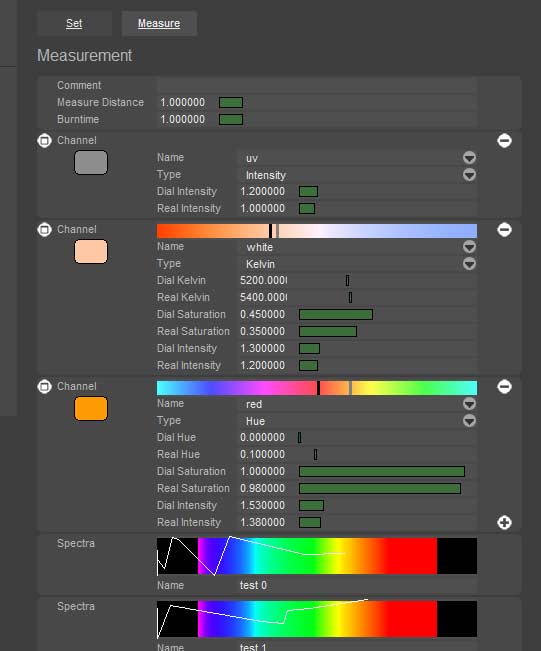The height and width of the screenshot is (651, 541).
Task: Adjust the Burntime green slider bar
Action: (x=231, y=120)
